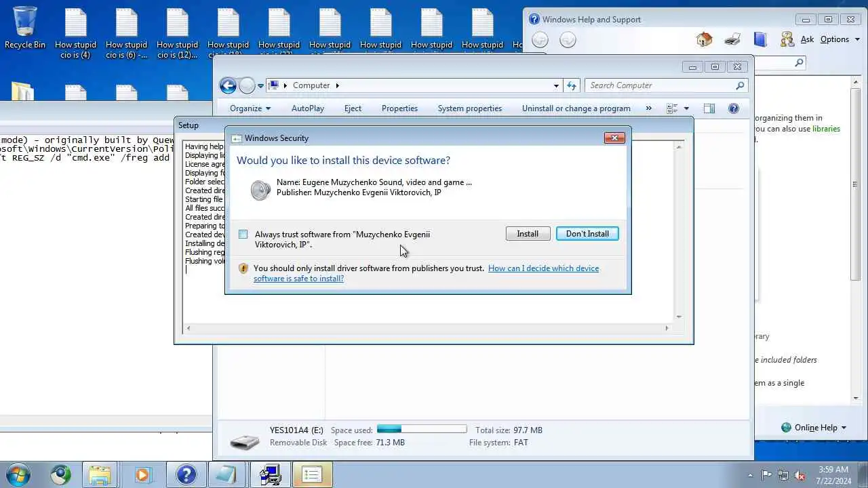868x488 pixels.
Task: Click the Install button
Action: point(528,234)
